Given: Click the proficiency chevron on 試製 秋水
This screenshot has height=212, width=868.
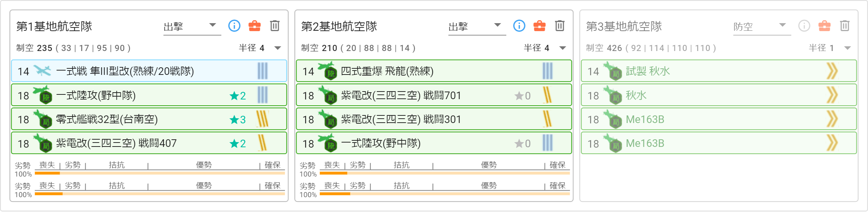Looking at the screenshot, I should 832,71.
